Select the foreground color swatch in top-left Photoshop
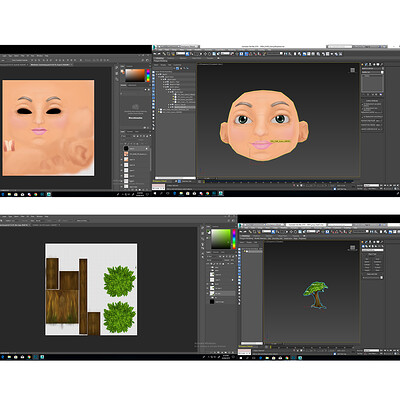Screen dimensions: 400x400 pyautogui.click(x=122, y=71)
